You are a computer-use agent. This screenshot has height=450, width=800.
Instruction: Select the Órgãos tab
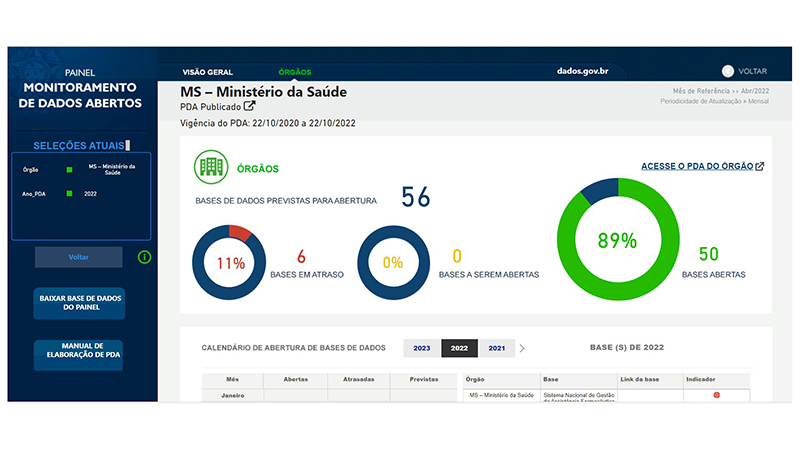click(x=295, y=72)
